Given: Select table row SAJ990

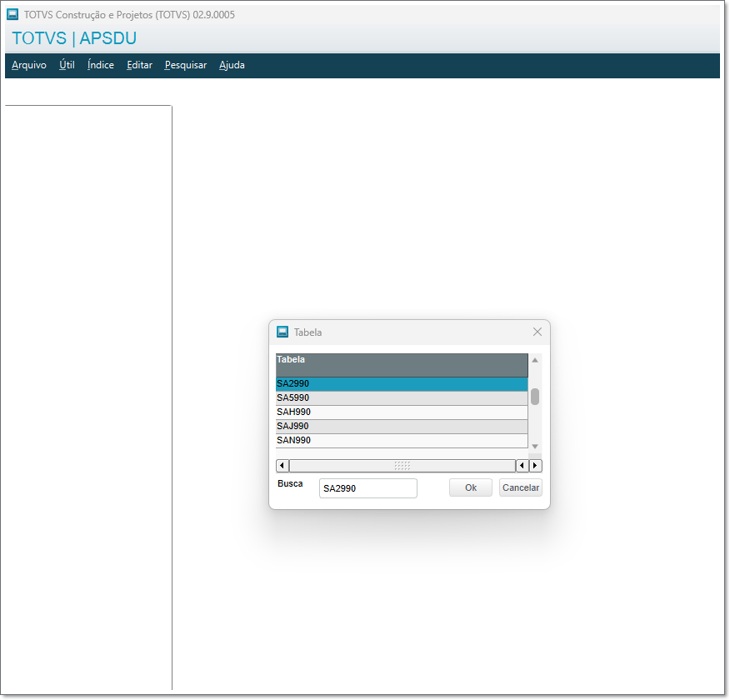Looking at the screenshot, I should pos(402,427).
